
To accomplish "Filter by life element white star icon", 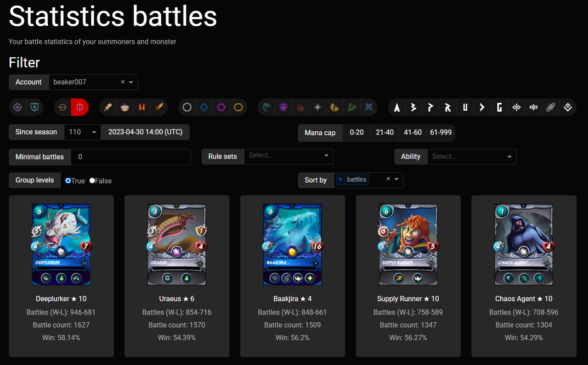I will click(x=317, y=107).
